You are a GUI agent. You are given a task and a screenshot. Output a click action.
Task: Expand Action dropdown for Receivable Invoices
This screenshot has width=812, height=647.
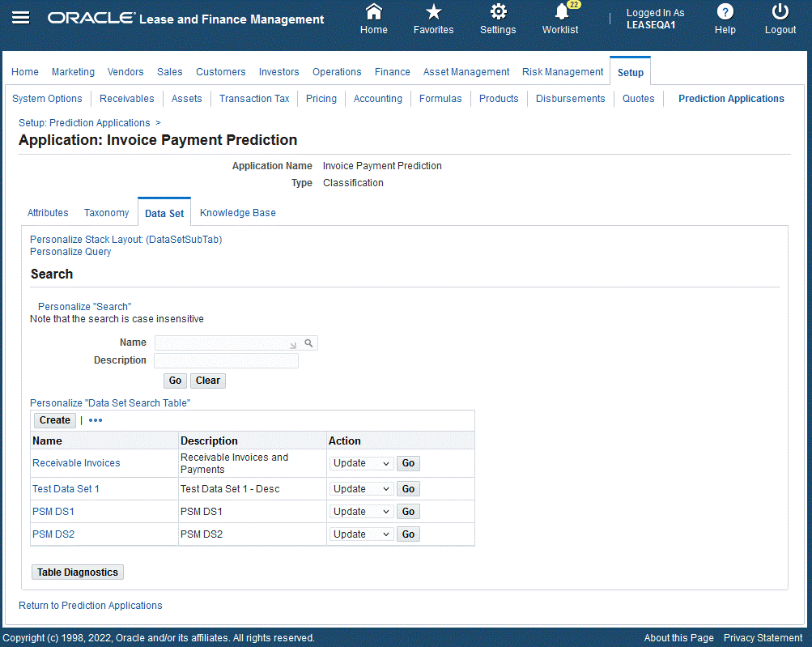pos(361,463)
